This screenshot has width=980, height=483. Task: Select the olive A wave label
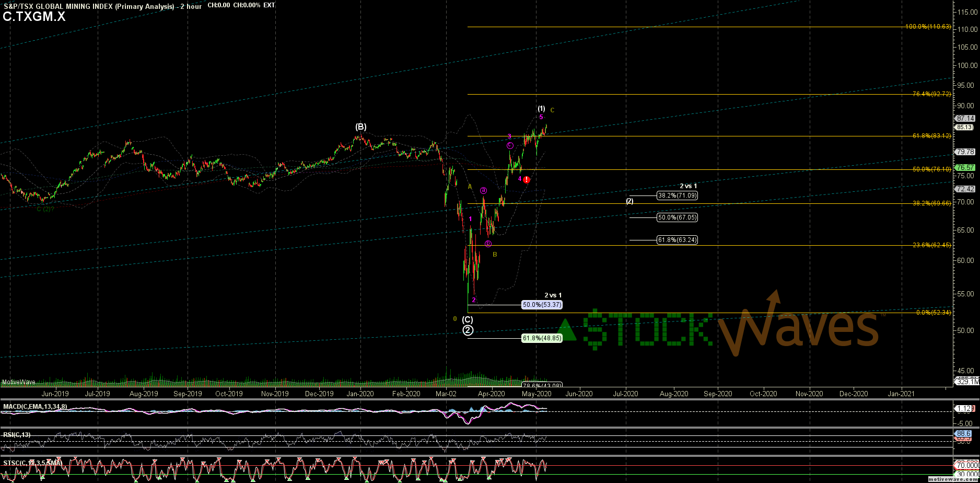(470, 187)
